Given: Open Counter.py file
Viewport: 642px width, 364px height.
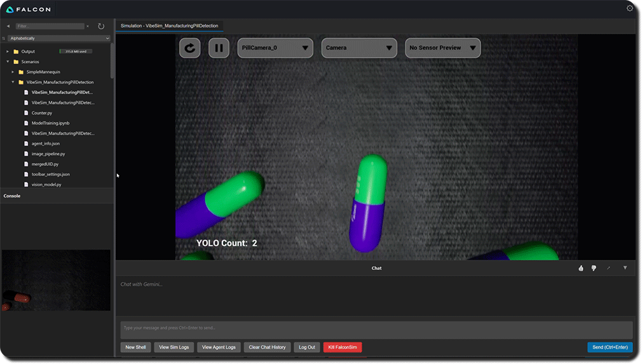Looking at the screenshot, I should pyautogui.click(x=42, y=113).
